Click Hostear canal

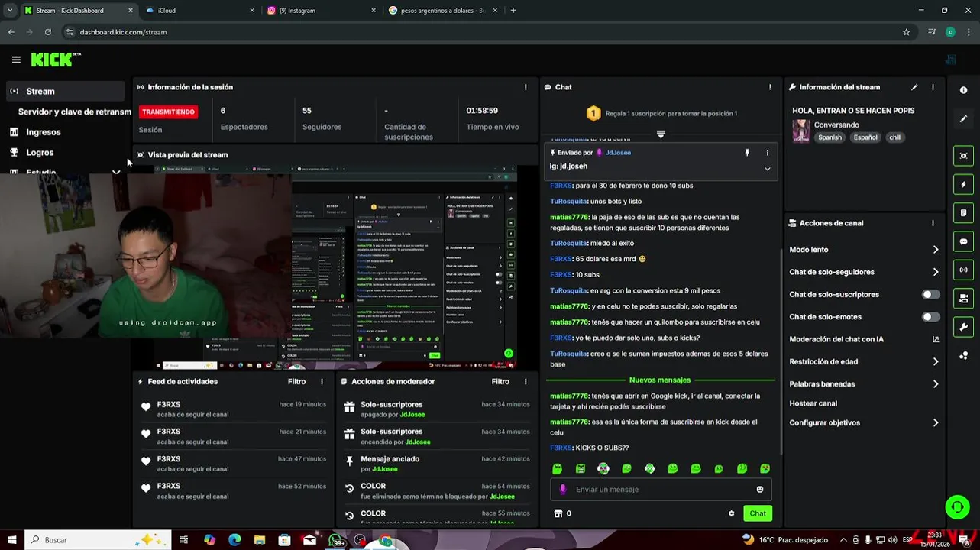(x=813, y=403)
